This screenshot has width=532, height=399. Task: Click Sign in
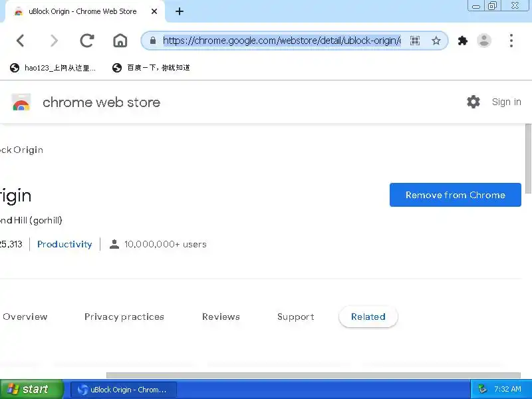coord(506,102)
